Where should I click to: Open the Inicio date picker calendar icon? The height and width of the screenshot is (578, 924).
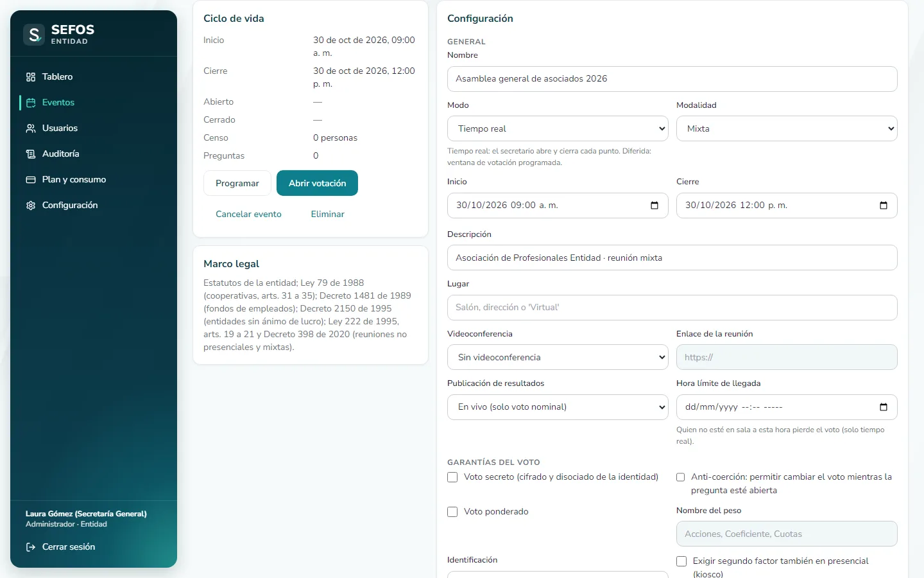(x=654, y=206)
